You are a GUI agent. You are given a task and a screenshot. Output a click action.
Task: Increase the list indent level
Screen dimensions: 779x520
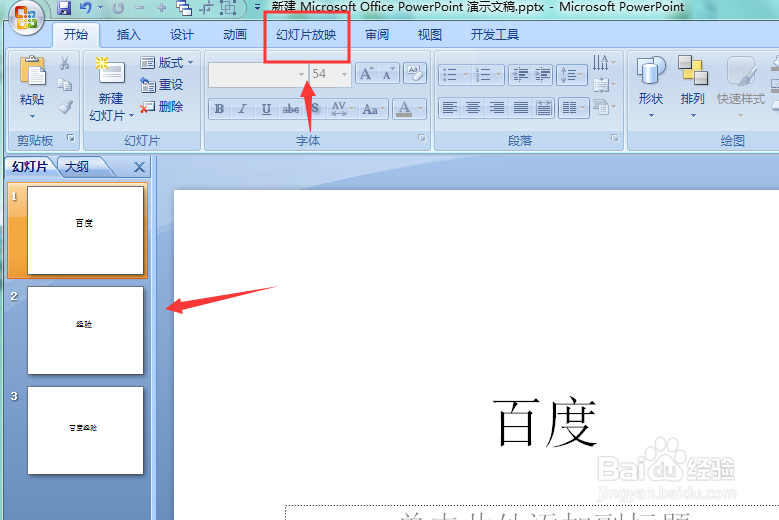[x=542, y=75]
